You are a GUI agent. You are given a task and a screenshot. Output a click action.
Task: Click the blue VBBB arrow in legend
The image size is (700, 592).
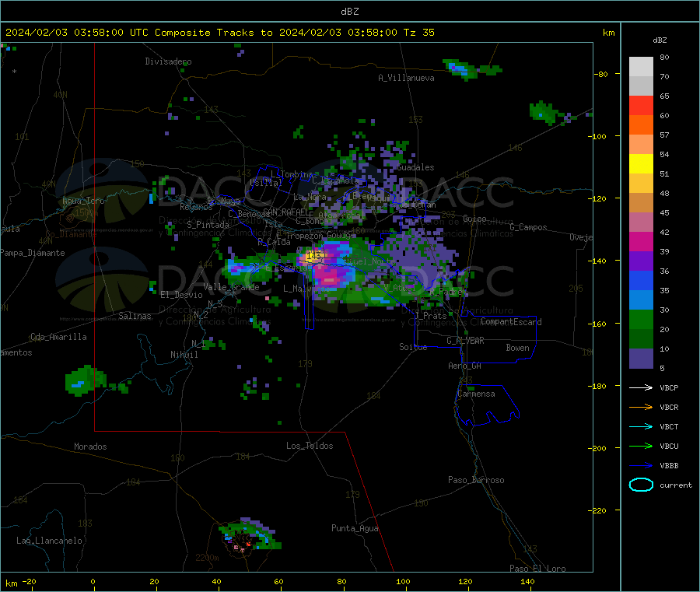[641, 465]
